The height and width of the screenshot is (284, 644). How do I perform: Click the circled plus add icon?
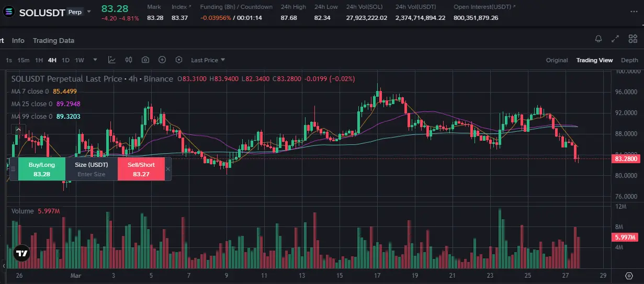click(x=162, y=60)
